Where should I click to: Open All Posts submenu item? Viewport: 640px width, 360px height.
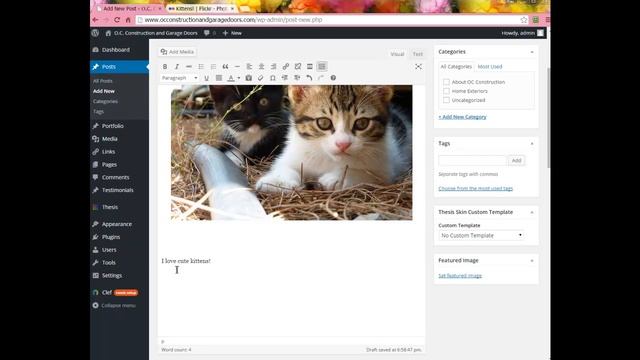tap(102, 81)
